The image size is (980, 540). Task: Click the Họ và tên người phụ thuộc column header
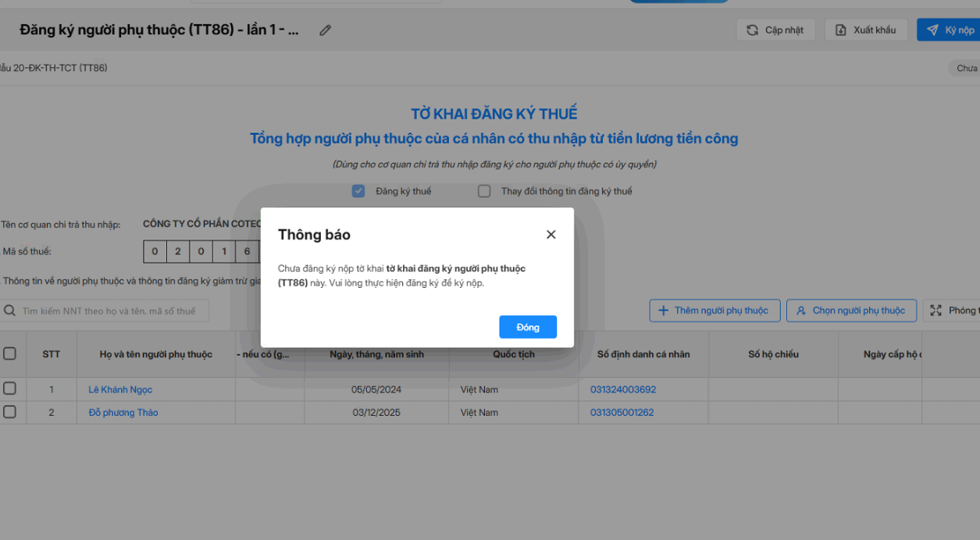(156, 354)
